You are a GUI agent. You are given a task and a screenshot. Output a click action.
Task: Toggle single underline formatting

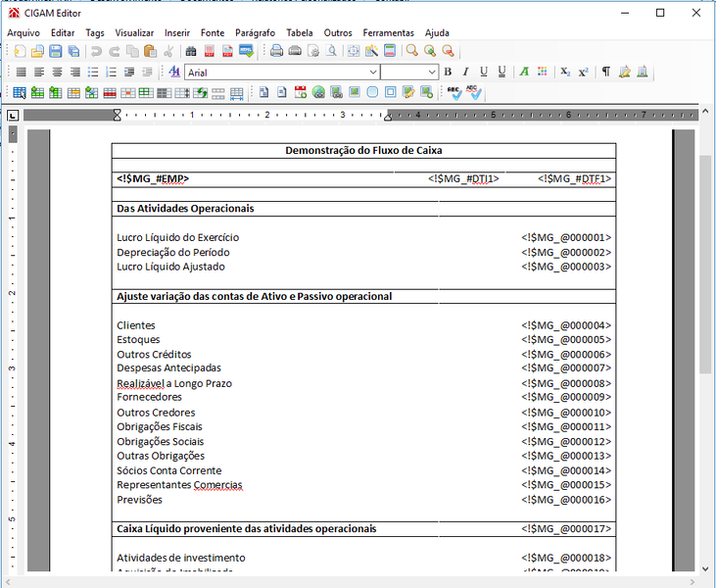pyautogui.click(x=484, y=72)
